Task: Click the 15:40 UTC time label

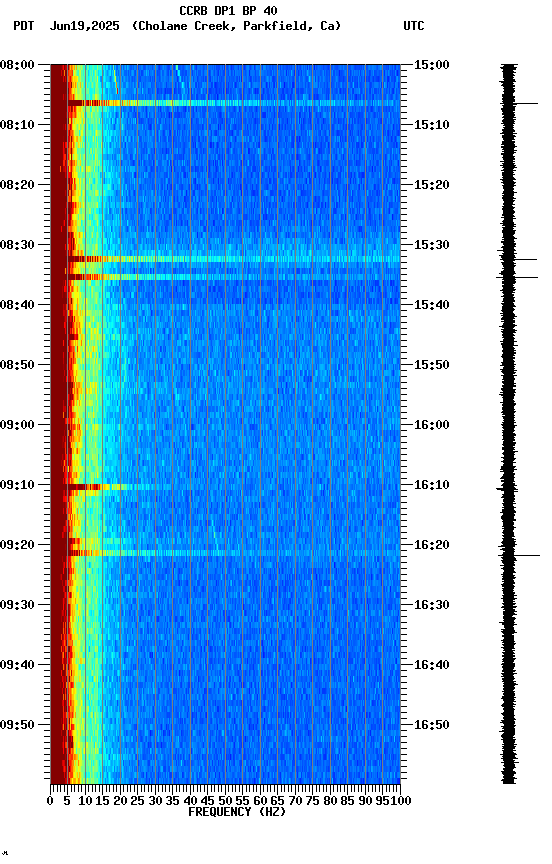Action: point(431,305)
